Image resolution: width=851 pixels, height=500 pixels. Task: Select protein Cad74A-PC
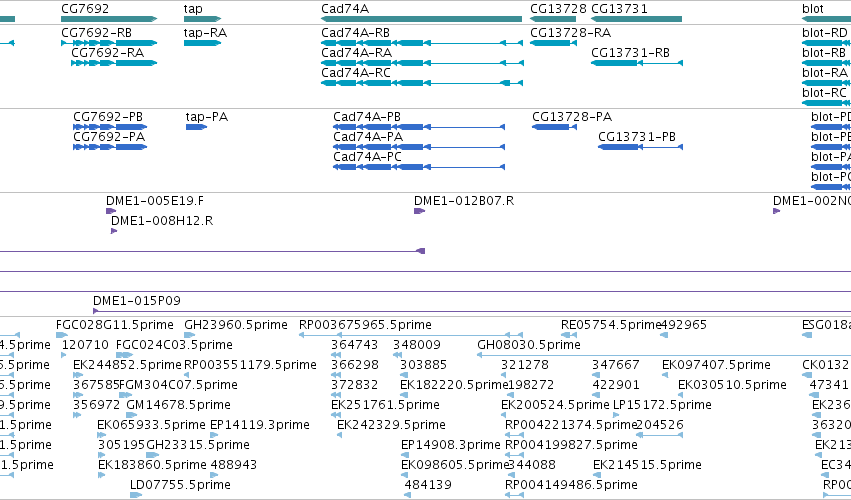coord(419,167)
